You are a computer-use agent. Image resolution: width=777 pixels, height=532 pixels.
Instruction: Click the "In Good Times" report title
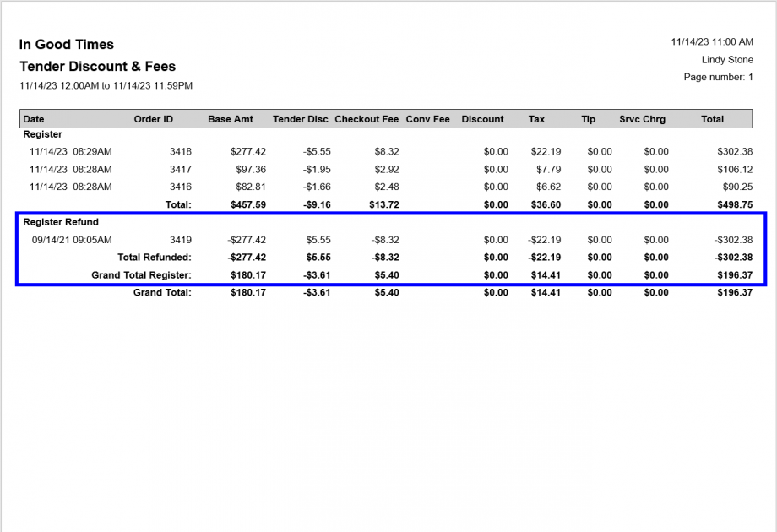(67, 45)
